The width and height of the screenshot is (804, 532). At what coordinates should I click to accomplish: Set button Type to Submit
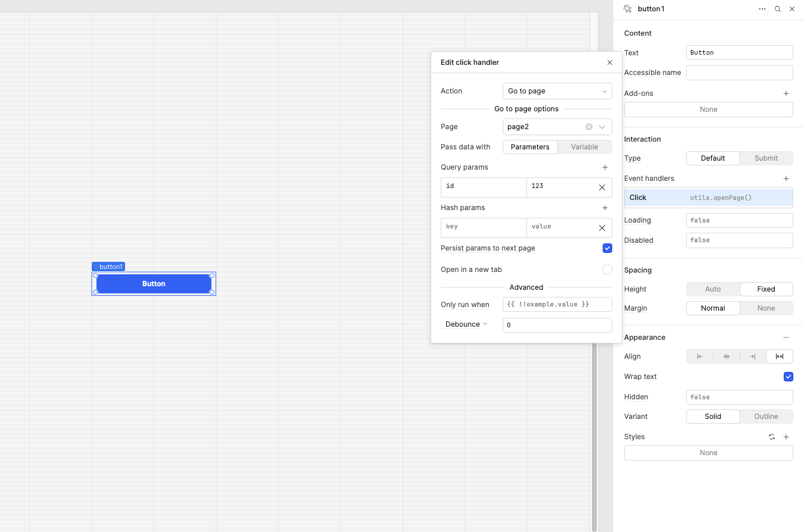point(766,158)
